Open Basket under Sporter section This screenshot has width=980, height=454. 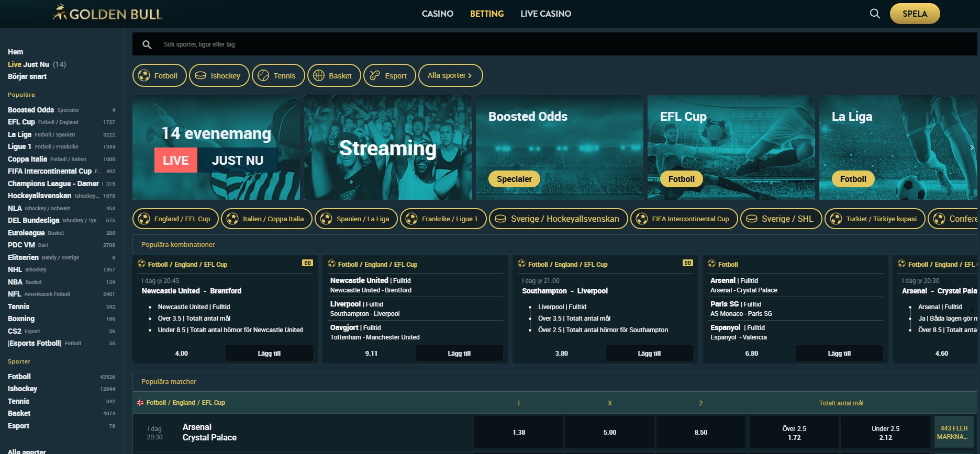click(61, 413)
